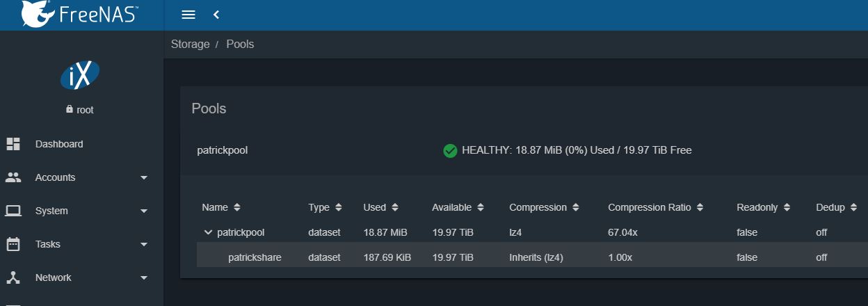The image size is (868, 306).
Task: Open the Dashboard menu item
Action: click(x=59, y=144)
